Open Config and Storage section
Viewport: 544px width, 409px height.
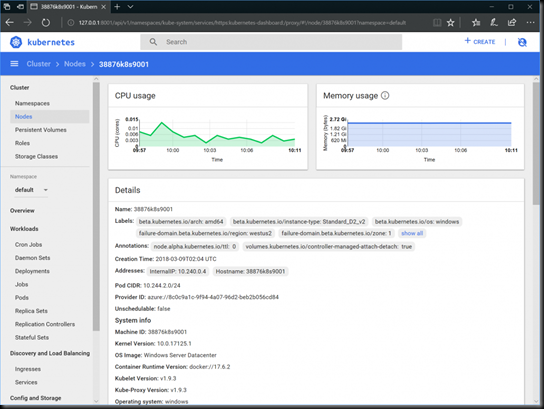pos(35,398)
